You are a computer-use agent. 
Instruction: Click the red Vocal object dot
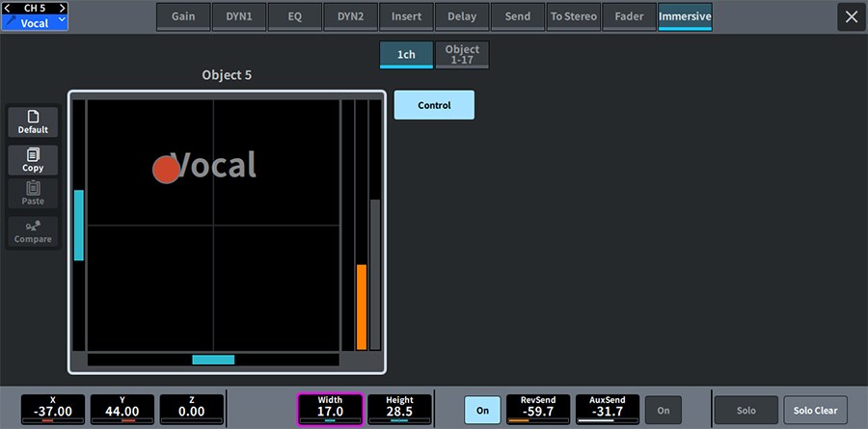point(167,170)
